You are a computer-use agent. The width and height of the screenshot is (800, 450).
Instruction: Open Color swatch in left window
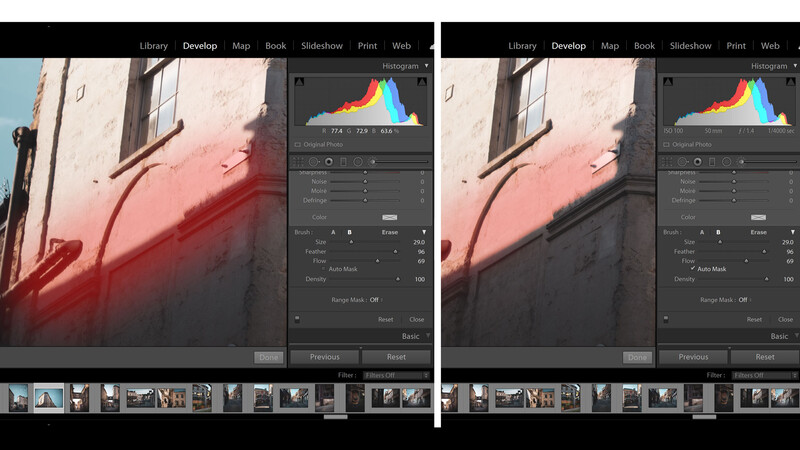[389, 217]
